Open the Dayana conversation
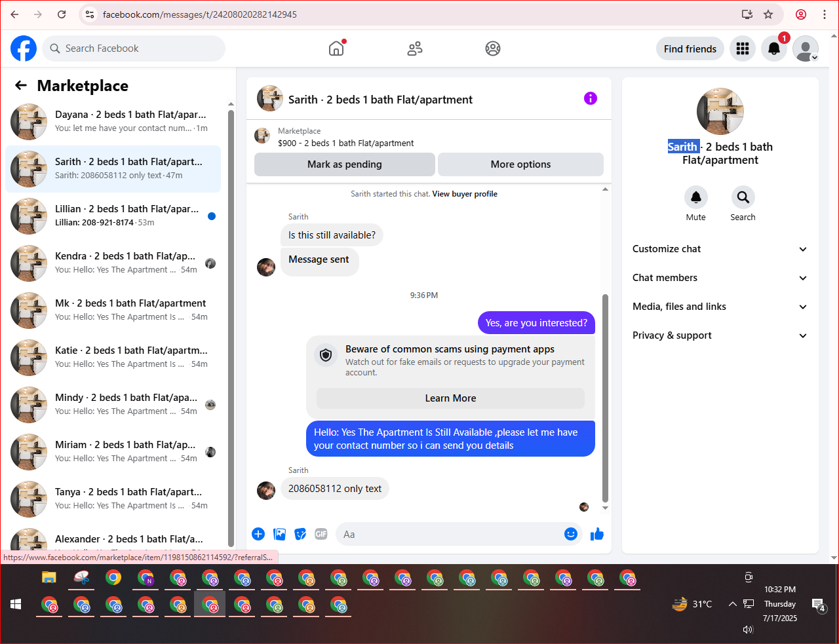Screen dimensions: 839x644 113,122
